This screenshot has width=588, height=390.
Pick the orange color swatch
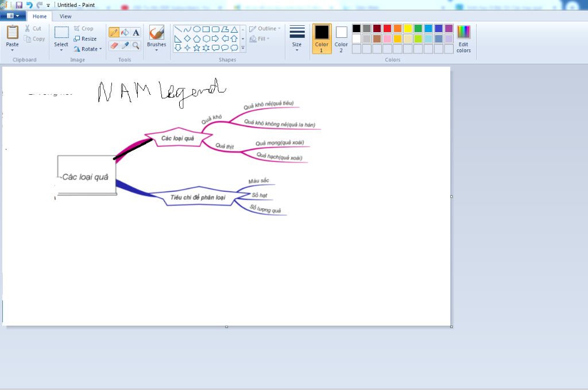(397, 29)
